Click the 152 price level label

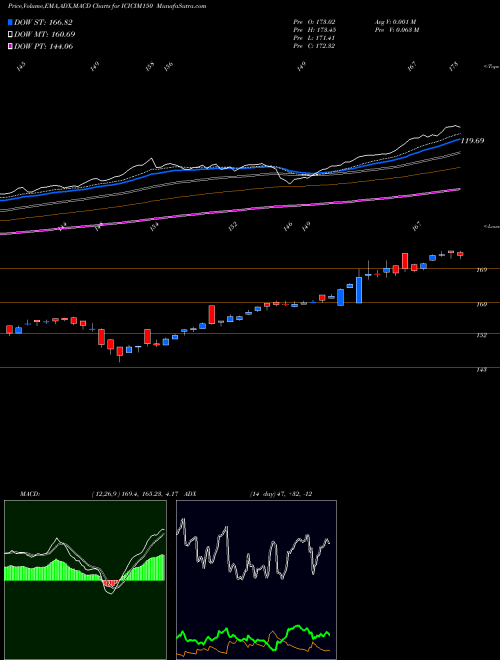tap(481, 335)
